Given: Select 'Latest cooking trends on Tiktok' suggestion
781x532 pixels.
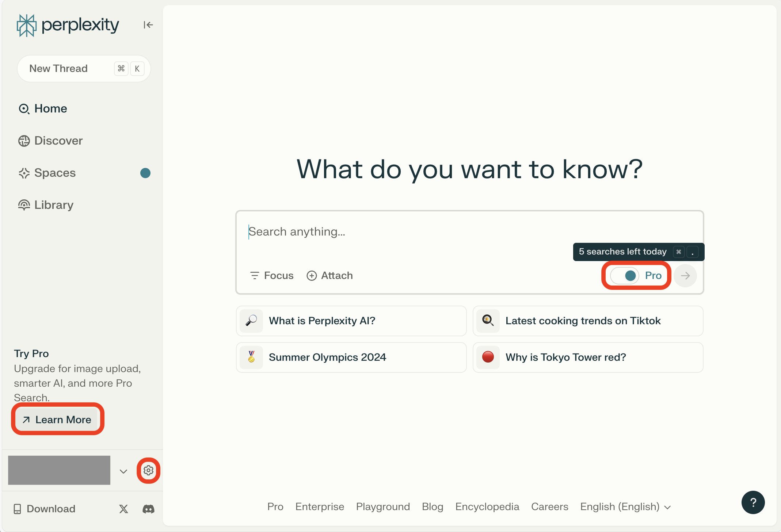Looking at the screenshot, I should [588, 321].
